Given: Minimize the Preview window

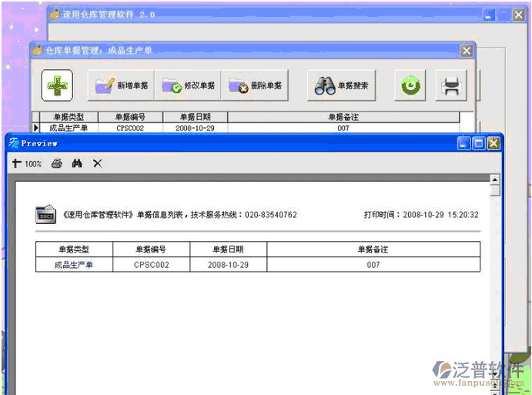Looking at the screenshot, I should (x=463, y=143).
